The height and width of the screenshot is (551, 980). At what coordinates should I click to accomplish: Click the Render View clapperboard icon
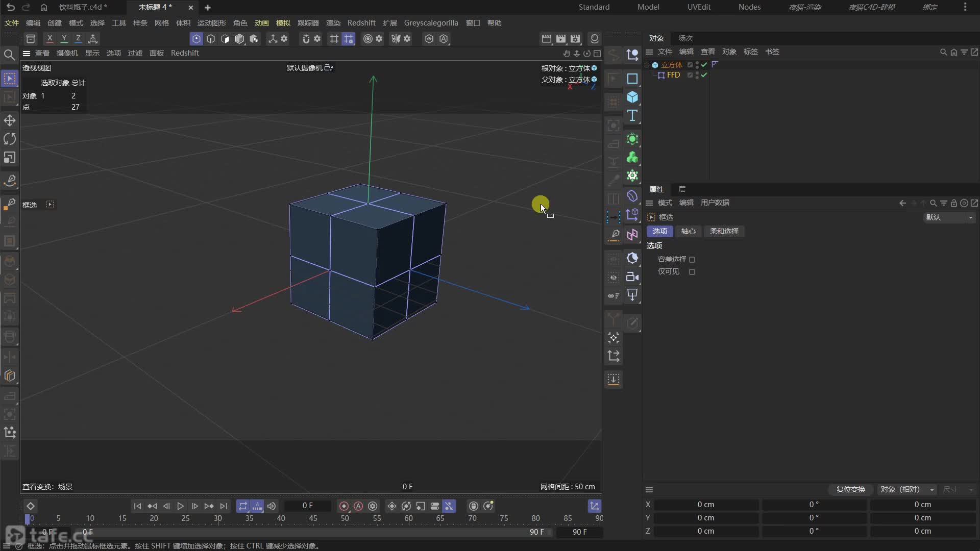click(547, 39)
